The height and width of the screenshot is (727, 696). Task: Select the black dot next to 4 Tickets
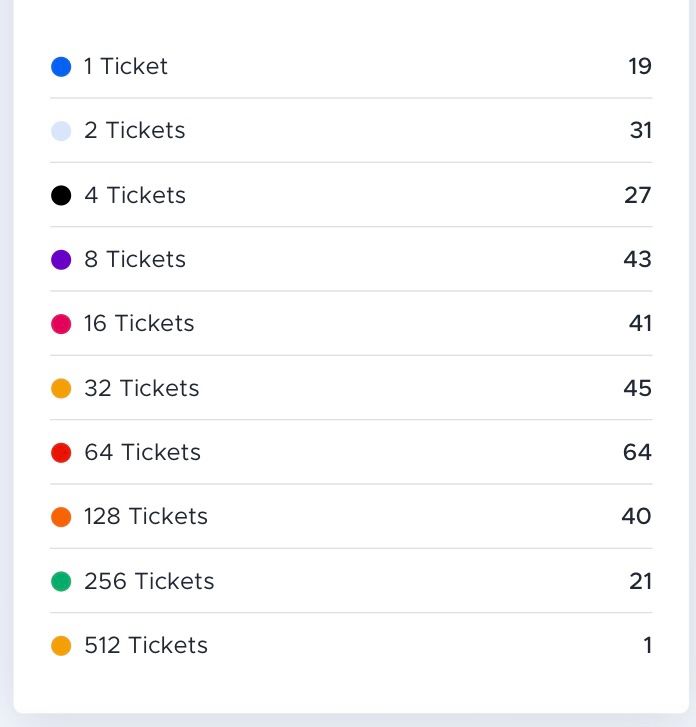[x=61, y=195]
